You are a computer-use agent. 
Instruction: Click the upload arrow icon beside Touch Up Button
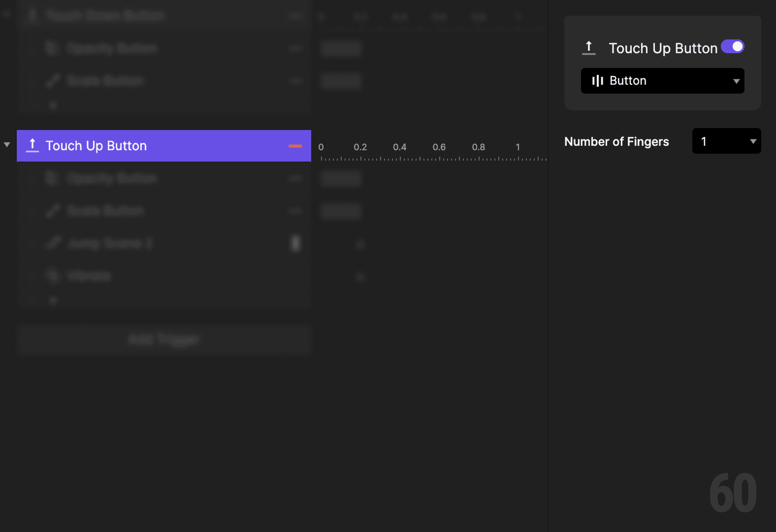(x=589, y=48)
